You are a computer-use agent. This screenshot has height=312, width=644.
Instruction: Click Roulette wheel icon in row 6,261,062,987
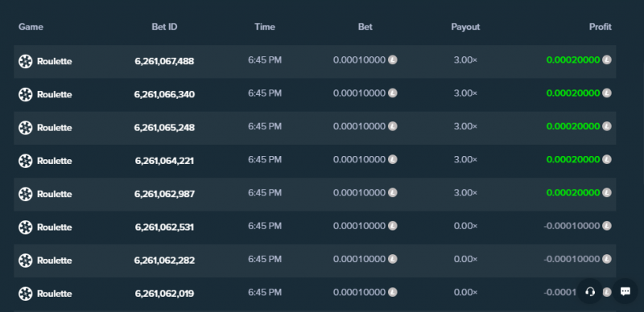click(x=26, y=194)
